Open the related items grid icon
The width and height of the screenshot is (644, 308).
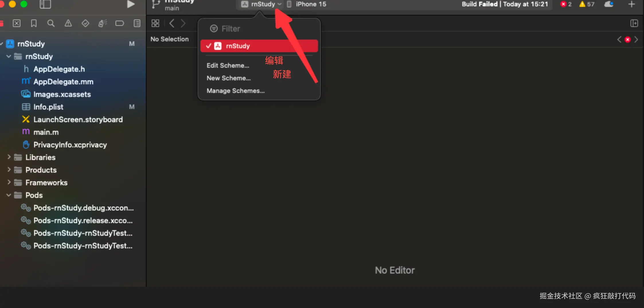[155, 23]
